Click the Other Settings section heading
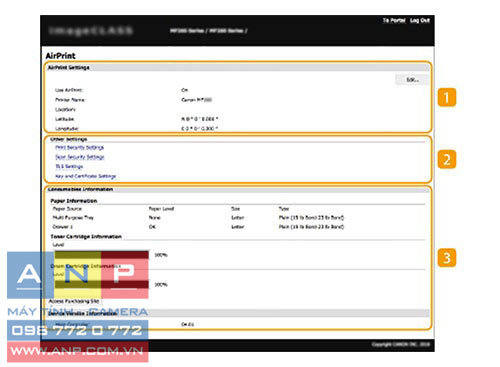 pos(69,139)
